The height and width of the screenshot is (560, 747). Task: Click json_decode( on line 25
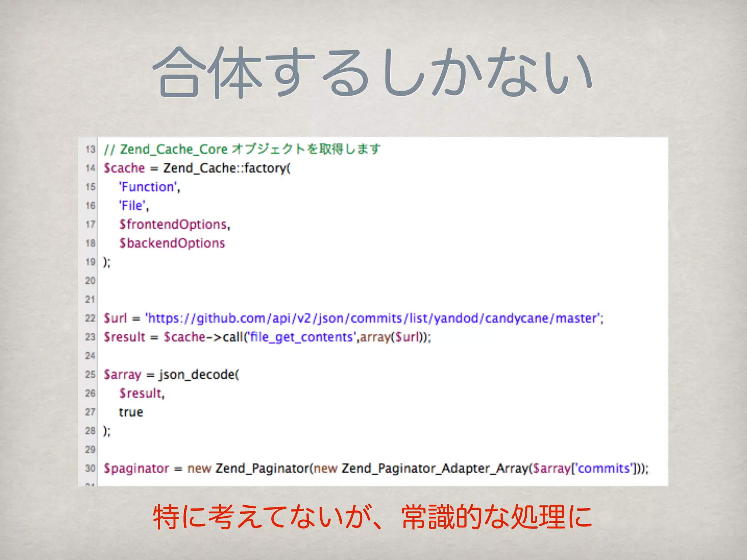click(x=199, y=375)
